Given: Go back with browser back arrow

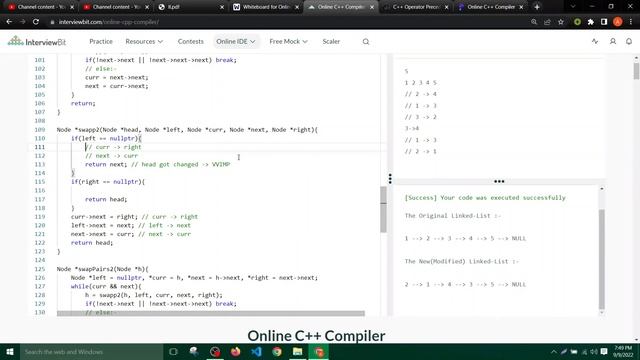Looking at the screenshot, I should (9, 22).
